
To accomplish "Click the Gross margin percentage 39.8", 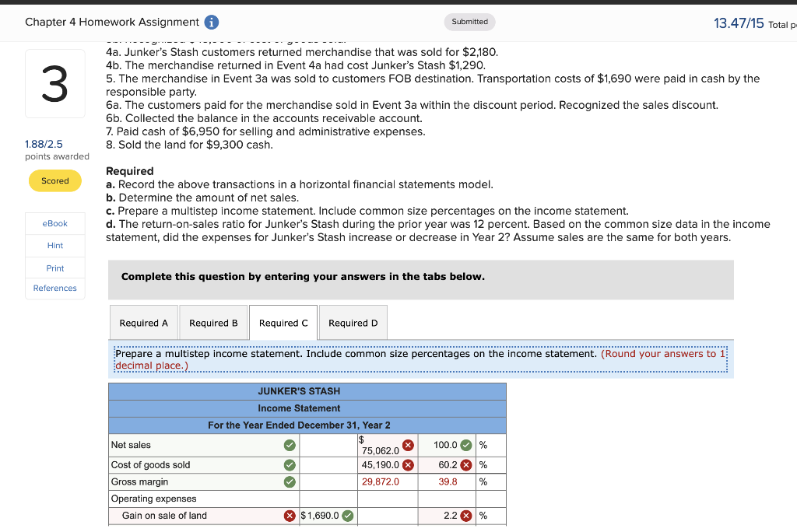I will [448, 481].
